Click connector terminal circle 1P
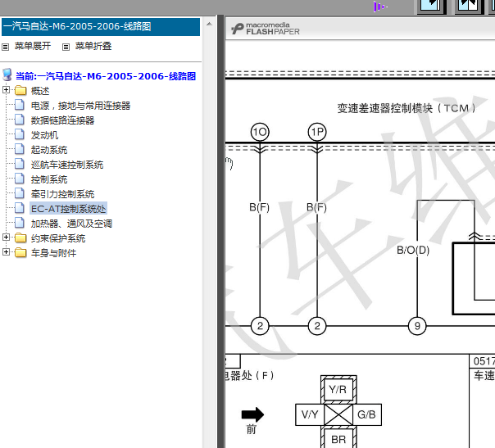Screen dimensions: 495x448 317,132
